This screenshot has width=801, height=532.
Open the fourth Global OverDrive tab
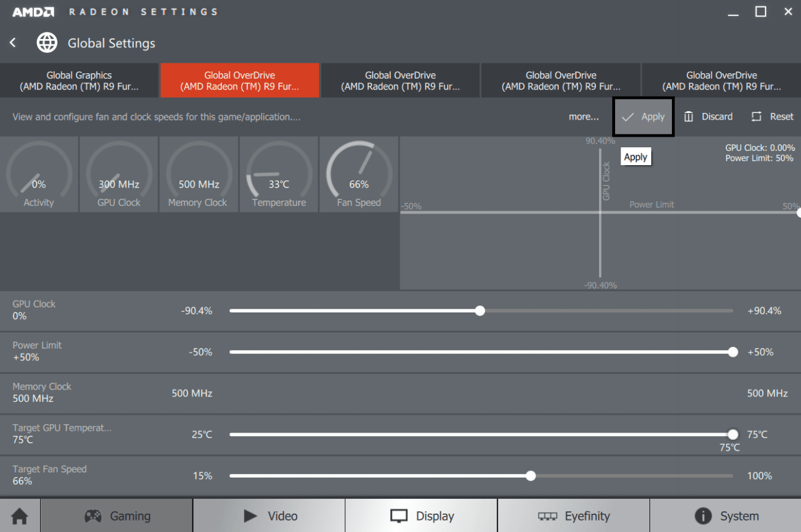coord(561,80)
